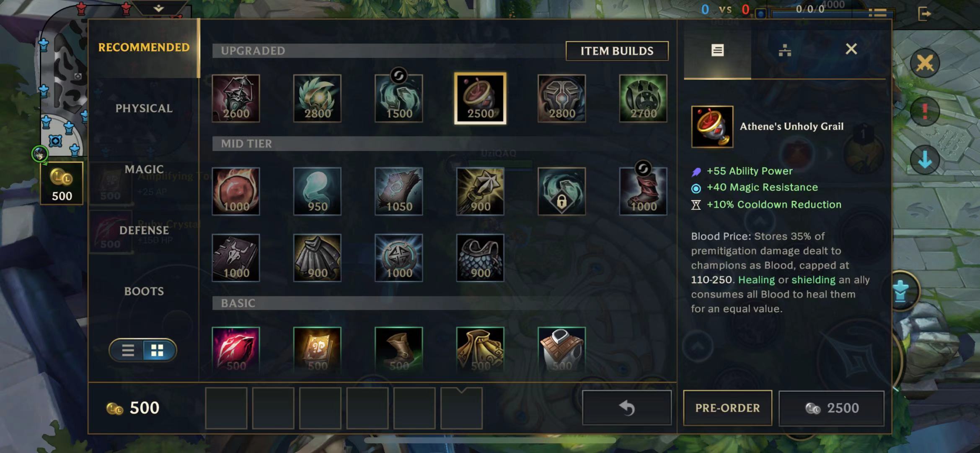Open the Magic items category
The image size is (980, 453).
click(144, 169)
